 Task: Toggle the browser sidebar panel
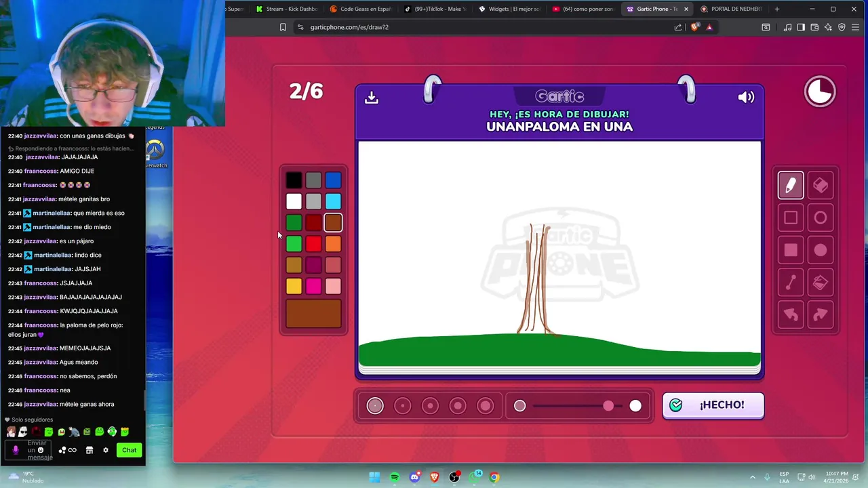[x=801, y=27]
